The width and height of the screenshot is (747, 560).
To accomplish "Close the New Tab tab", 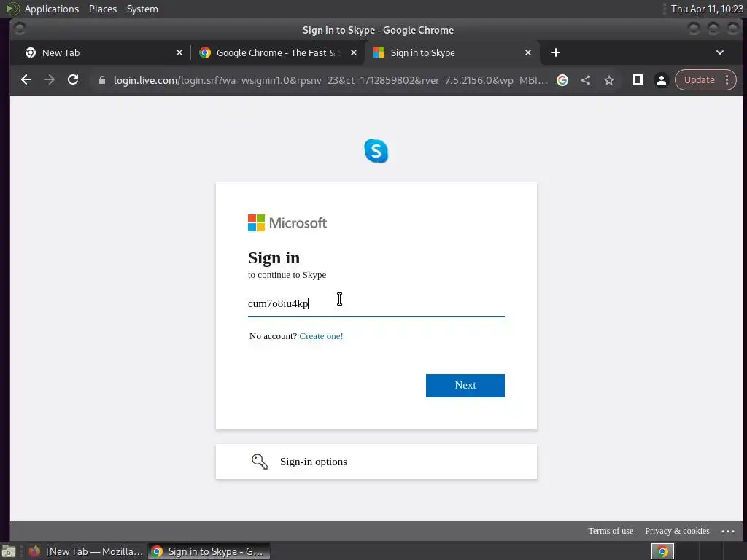I will (x=179, y=52).
